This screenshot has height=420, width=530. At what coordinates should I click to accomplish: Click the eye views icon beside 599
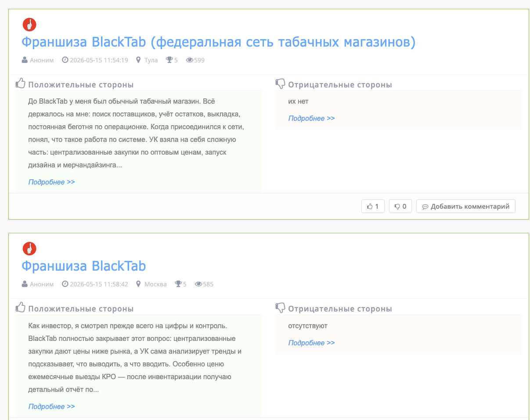point(190,60)
